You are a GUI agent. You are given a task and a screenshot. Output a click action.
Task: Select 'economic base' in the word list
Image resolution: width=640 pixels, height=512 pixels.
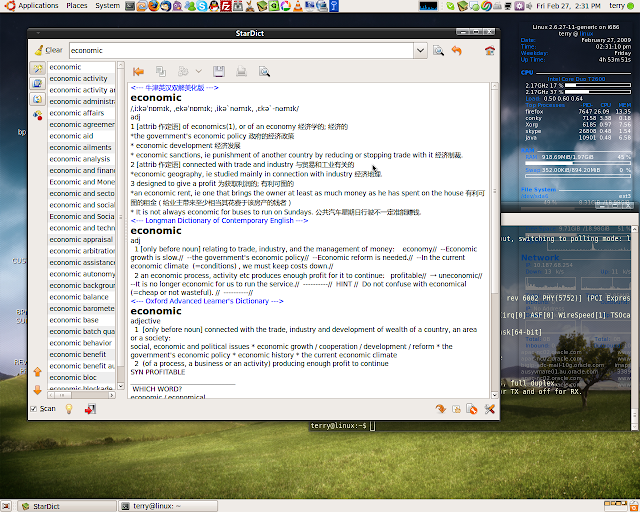(x=74, y=320)
